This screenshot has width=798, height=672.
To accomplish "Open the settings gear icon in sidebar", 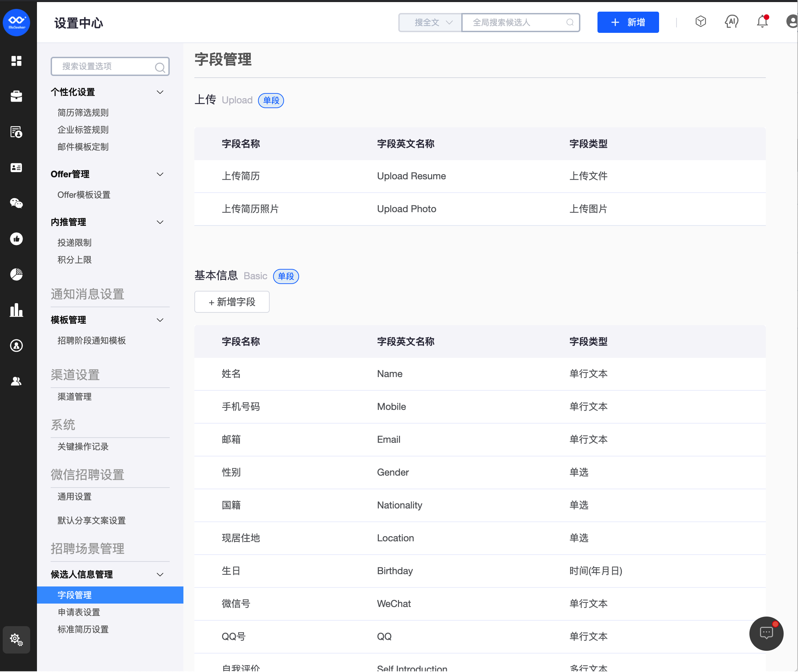I will tap(16, 639).
